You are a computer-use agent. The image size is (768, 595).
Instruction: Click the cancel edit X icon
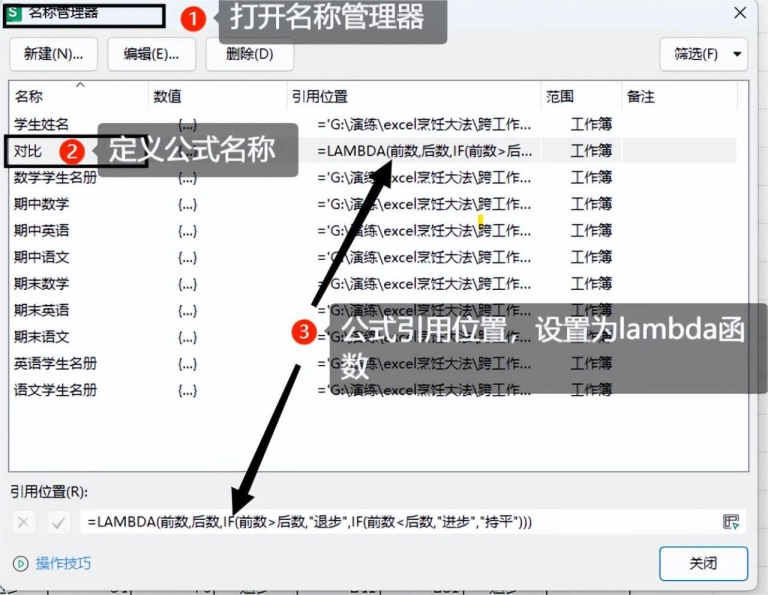25,522
